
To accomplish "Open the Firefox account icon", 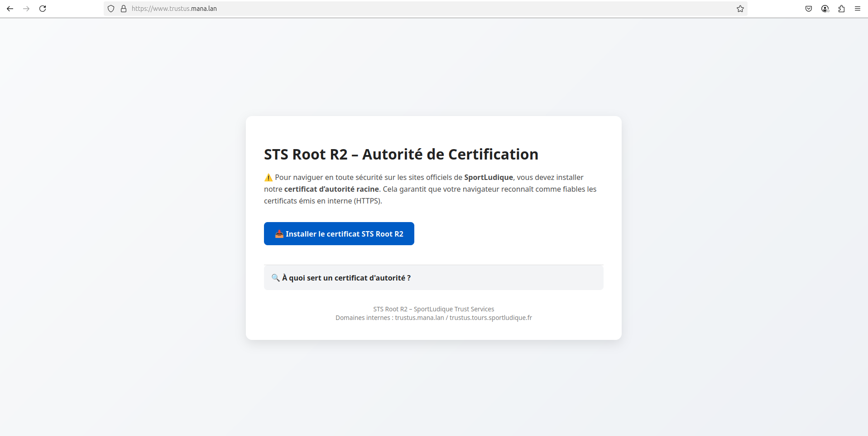I will 825,9.
